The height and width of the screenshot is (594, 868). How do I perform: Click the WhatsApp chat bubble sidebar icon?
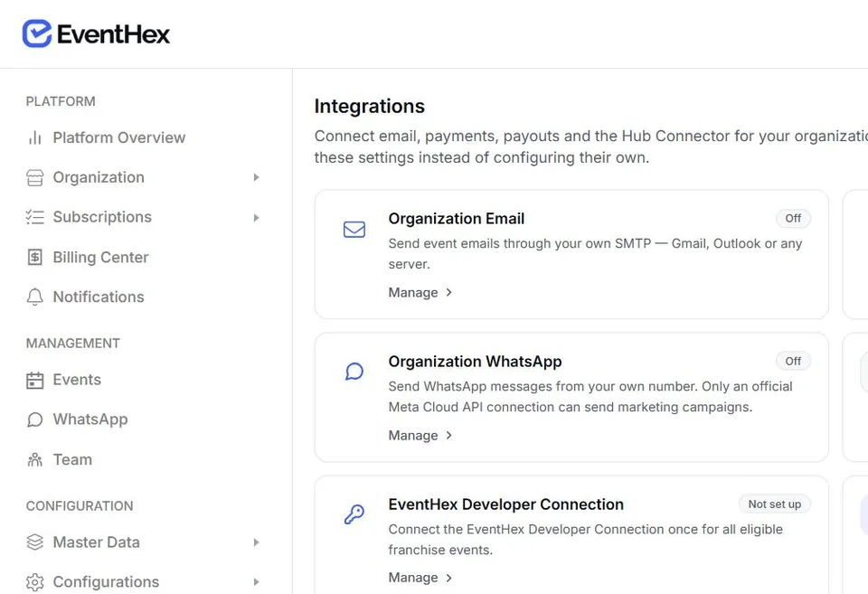point(35,420)
